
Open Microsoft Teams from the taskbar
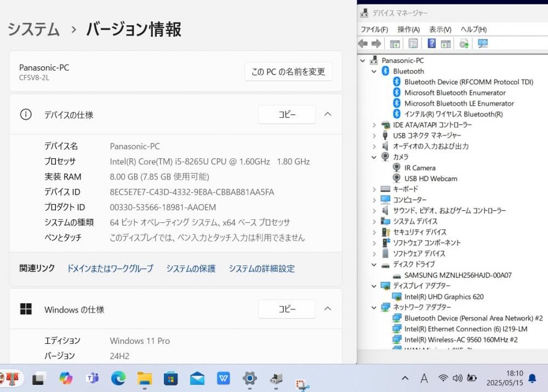(92, 378)
